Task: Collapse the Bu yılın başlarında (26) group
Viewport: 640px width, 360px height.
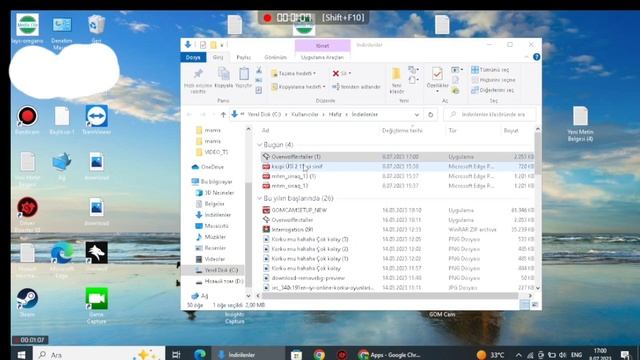Action: 260,198
